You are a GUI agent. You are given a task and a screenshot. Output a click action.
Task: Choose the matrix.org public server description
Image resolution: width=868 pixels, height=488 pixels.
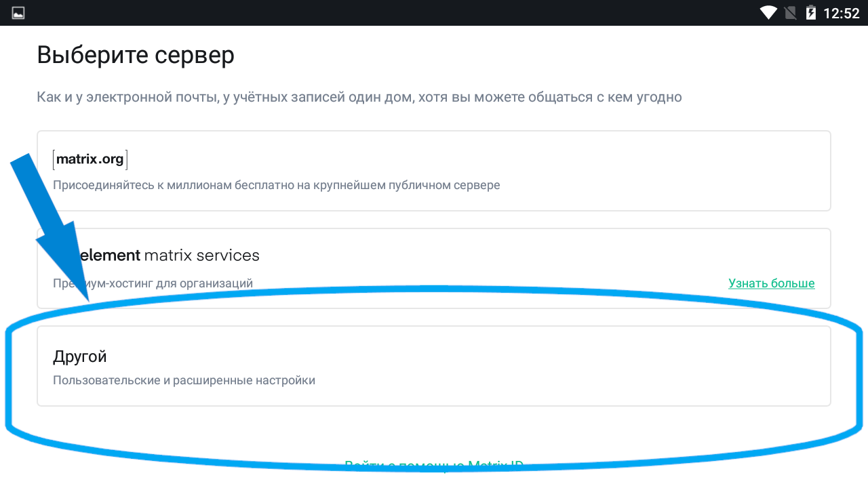(277, 185)
